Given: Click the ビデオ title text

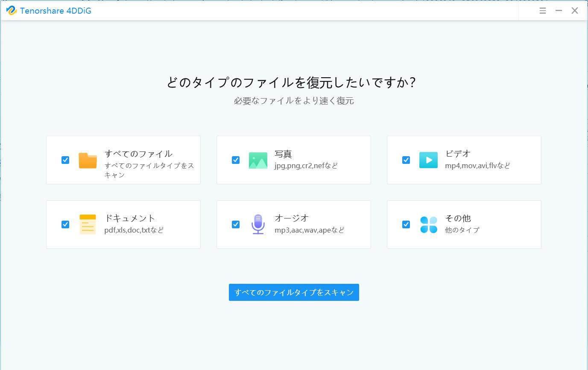Looking at the screenshot, I should click(458, 154).
